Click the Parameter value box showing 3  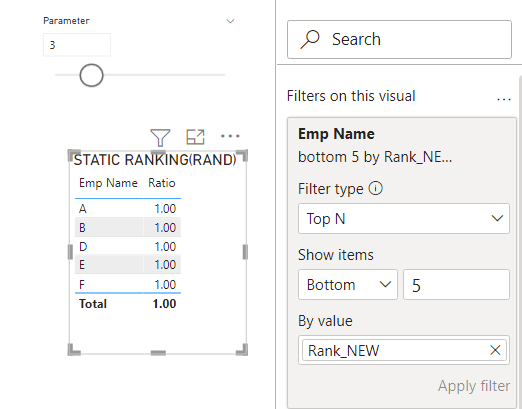coord(77,45)
